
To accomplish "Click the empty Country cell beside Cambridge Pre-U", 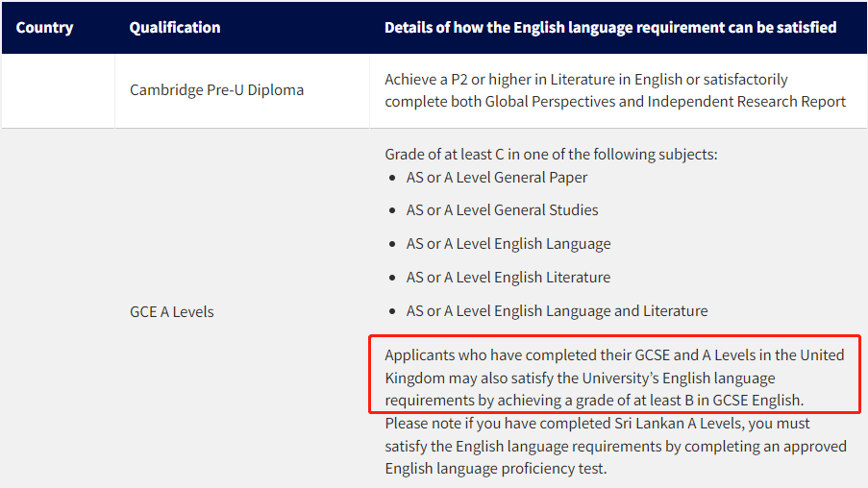I will pyautogui.click(x=58, y=90).
